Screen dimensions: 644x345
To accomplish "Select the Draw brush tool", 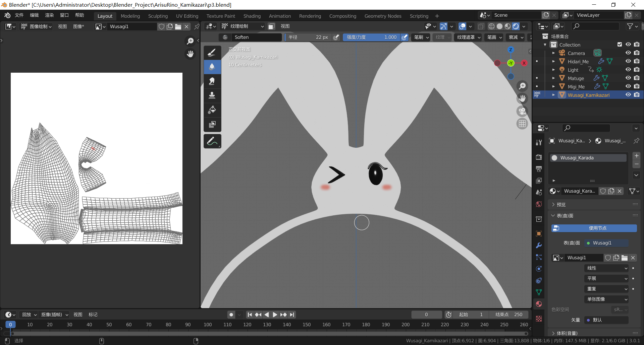I will [x=212, y=53].
